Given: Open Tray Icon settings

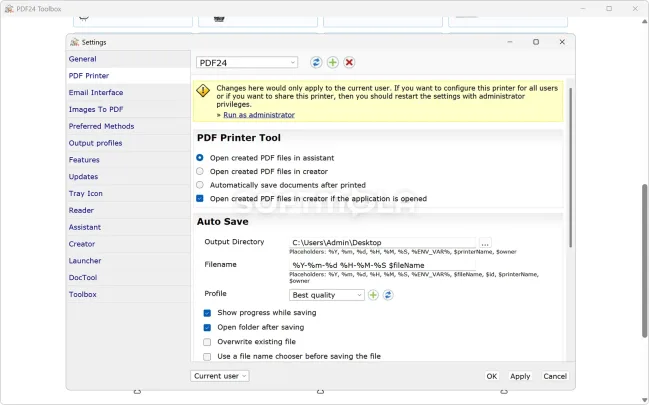Looking at the screenshot, I should tap(128, 193).
